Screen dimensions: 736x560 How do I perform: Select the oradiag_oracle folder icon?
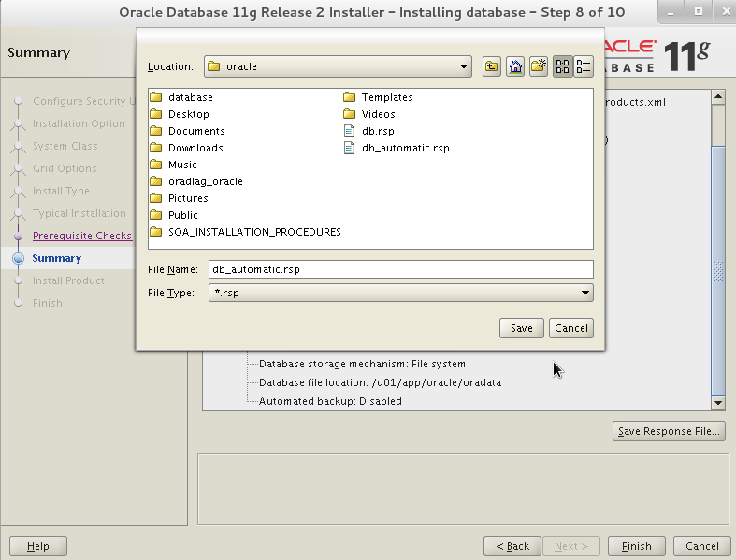(156, 181)
